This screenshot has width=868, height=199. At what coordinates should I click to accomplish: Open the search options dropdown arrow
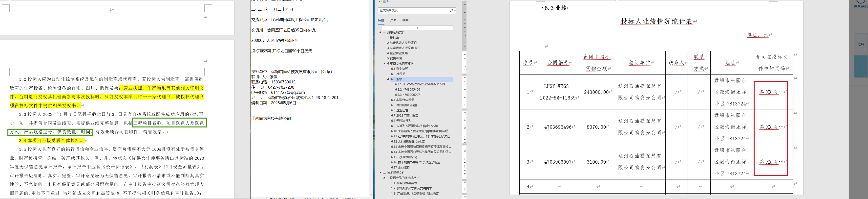(455, 10)
